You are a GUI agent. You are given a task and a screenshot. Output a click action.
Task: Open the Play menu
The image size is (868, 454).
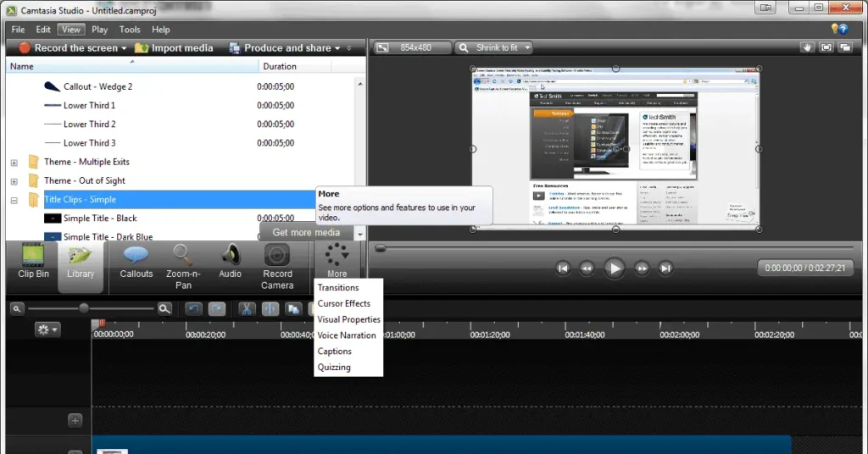click(100, 30)
